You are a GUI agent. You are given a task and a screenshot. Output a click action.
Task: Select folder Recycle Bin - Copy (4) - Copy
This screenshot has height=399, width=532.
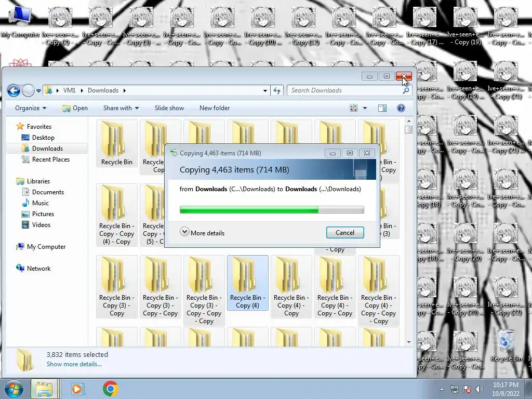pos(291,287)
